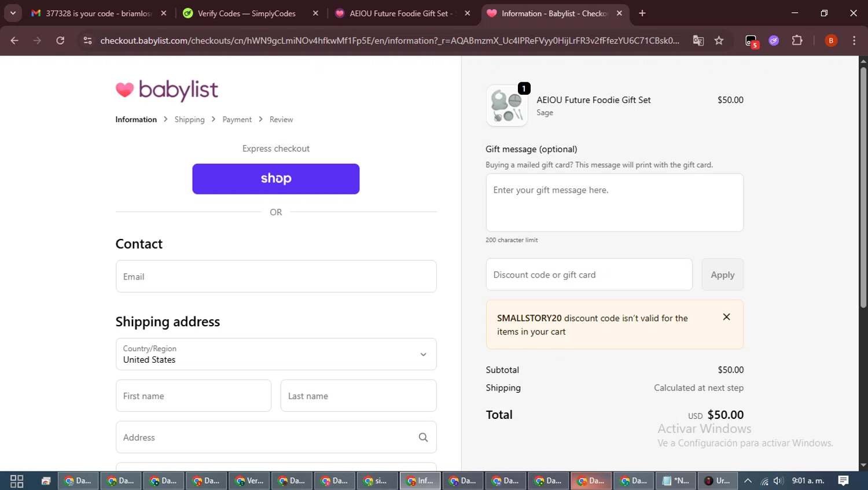Open Chrome's three-dot menu
This screenshot has width=868, height=490.
(x=854, y=40)
